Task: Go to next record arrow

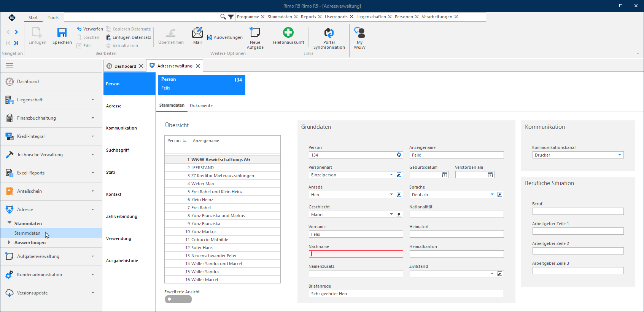Action: click(16, 32)
